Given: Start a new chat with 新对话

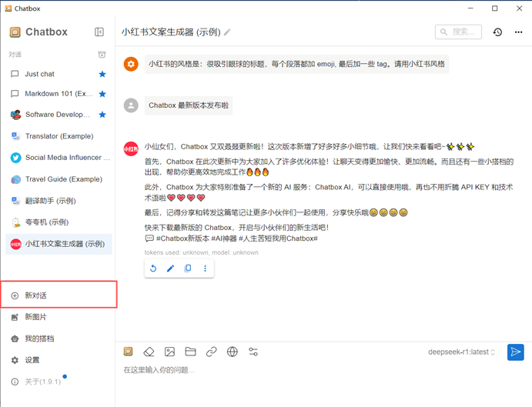Looking at the screenshot, I should (59, 295).
